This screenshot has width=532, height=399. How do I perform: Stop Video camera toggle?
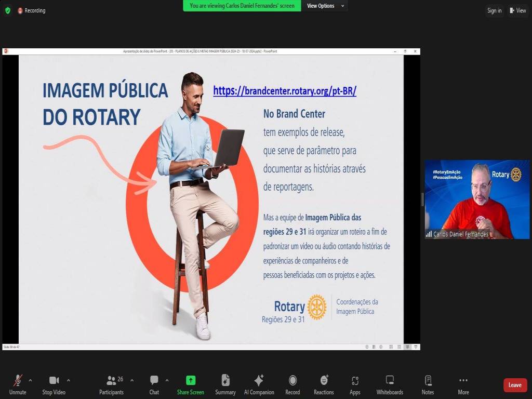pos(54,384)
